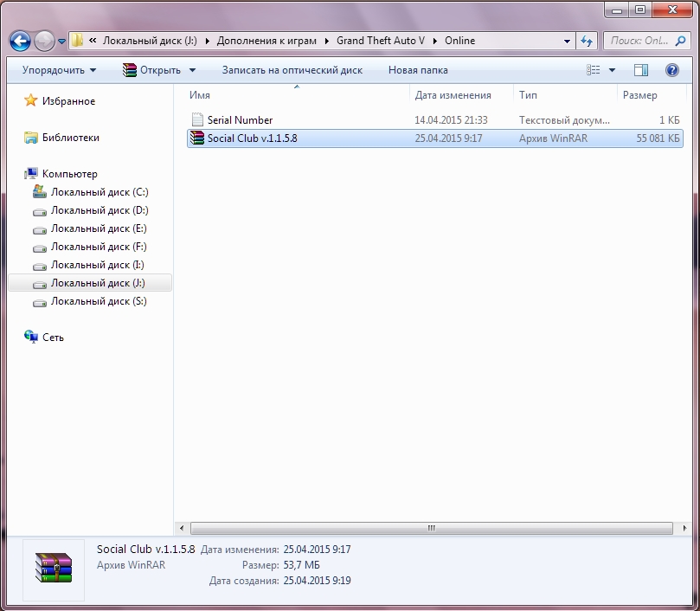Image resolution: width=700 pixels, height=611 pixels.
Task: Click the Избранное star icon
Action: pyautogui.click(x=31, y=100)
